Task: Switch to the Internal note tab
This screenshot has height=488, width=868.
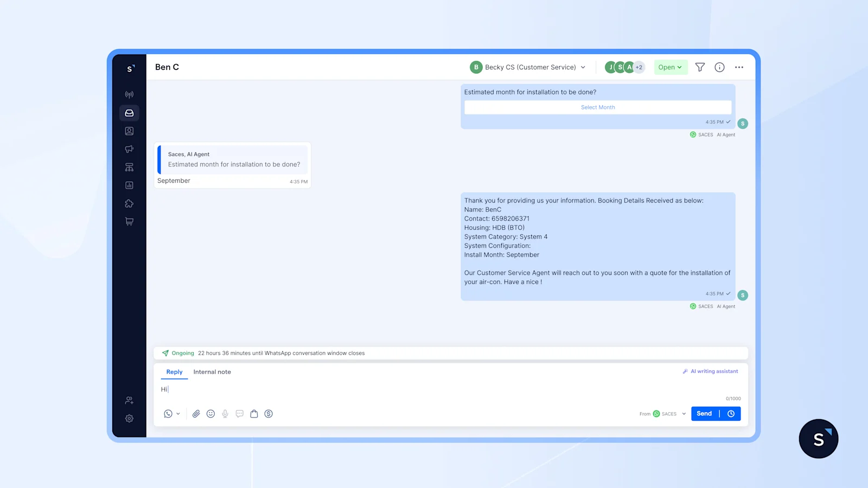Action: point(212,372)
